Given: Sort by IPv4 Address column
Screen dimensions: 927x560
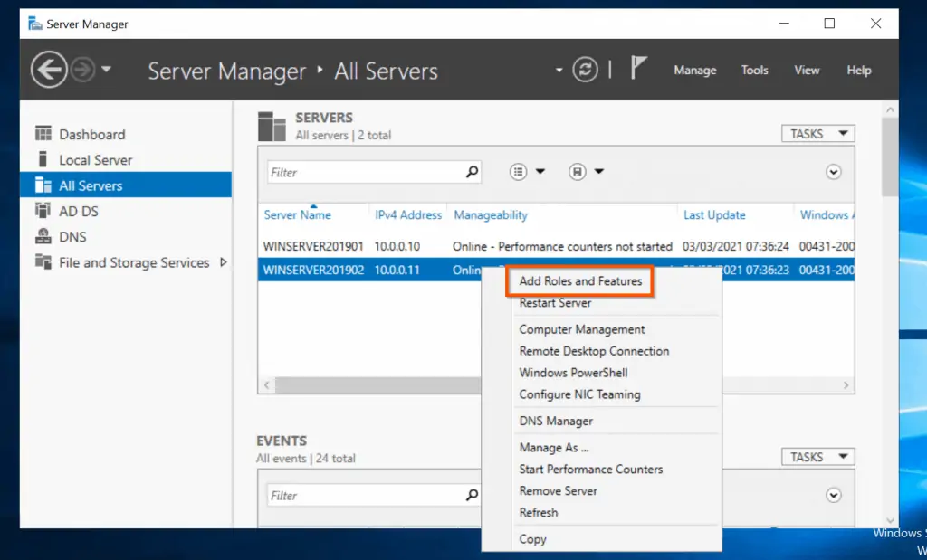Looking at the screenshot, I should pos(408,215).
